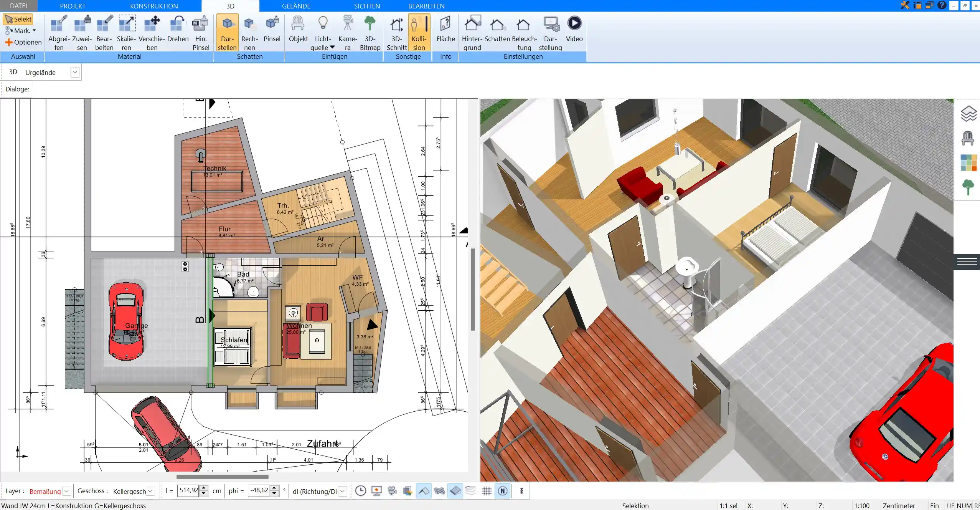
Task: Expand the Urgelände view dropdown
Action: pos(75,72)
